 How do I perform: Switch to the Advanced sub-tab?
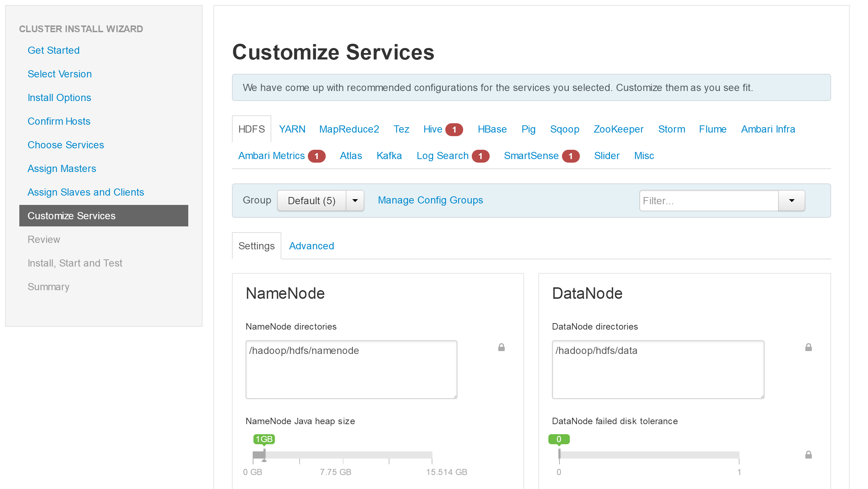[311, 246]
